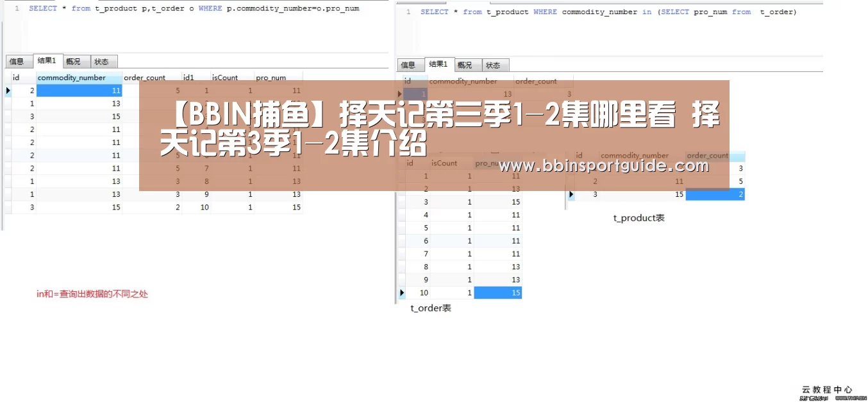This screenshot has height=402, width=868.
Task: Select the id 9 cell in the t_order table
Action: tap(418, 280)
